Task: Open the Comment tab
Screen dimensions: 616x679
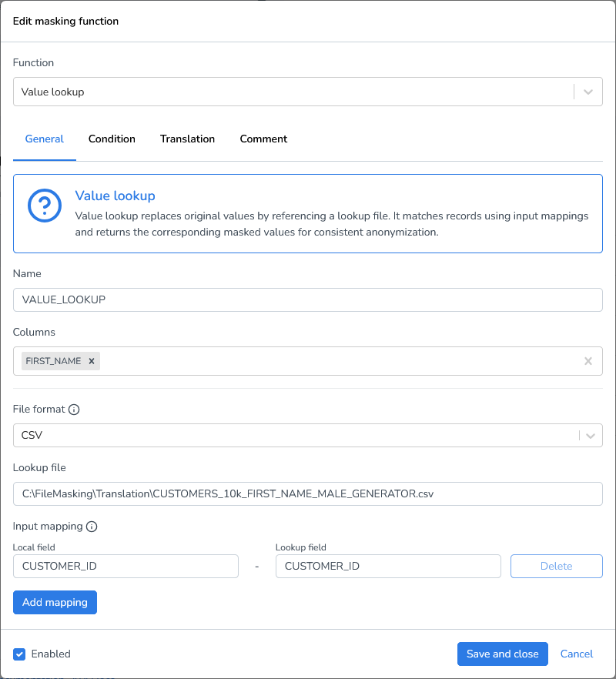Action: coord(263,139)
